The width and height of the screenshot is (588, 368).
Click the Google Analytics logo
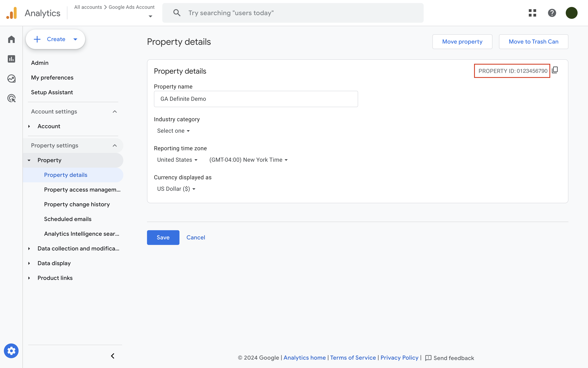point(11,13)
